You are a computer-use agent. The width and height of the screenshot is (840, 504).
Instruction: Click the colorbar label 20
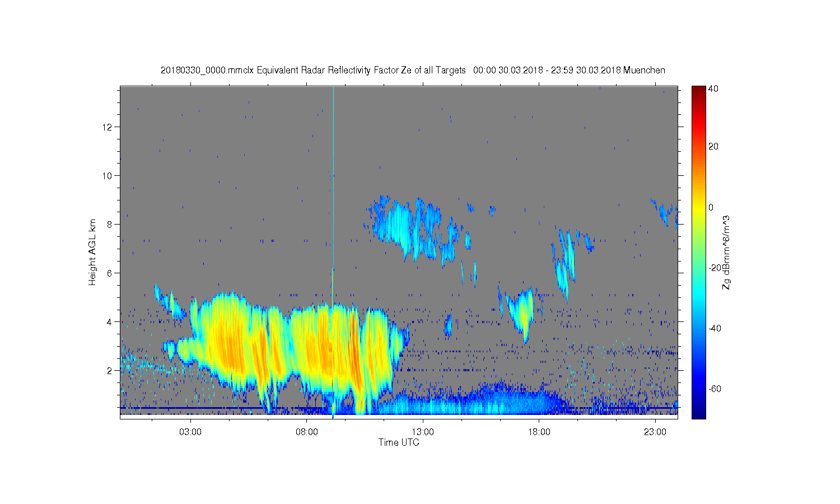[713, 147]
